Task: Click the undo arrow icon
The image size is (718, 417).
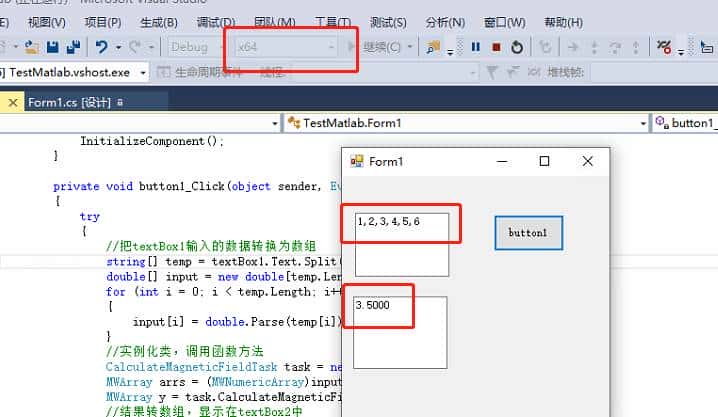Action: point(102,47)
